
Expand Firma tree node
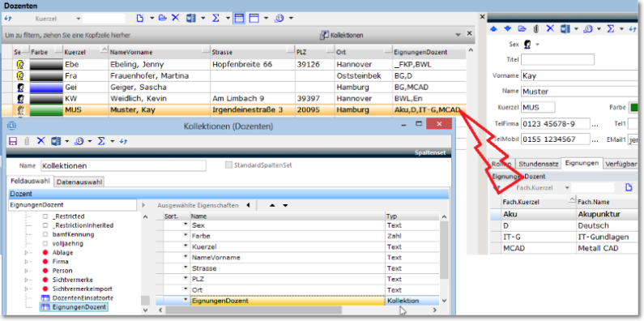coord(27,261)
